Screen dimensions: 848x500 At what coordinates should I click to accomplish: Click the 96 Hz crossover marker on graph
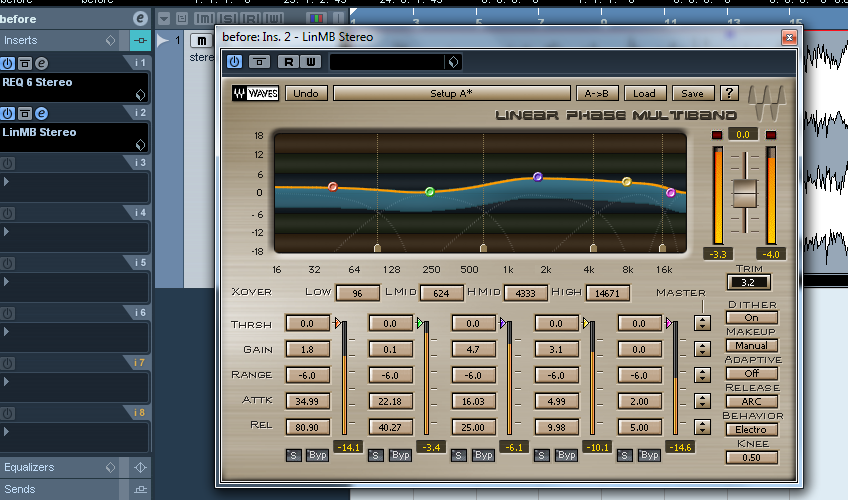(x=377, y=248)
